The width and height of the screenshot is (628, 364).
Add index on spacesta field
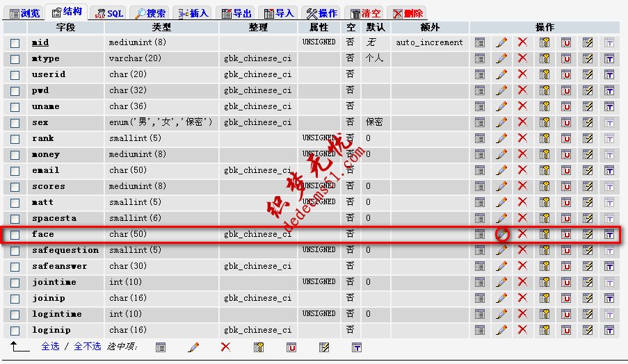(x=588, y=218)
